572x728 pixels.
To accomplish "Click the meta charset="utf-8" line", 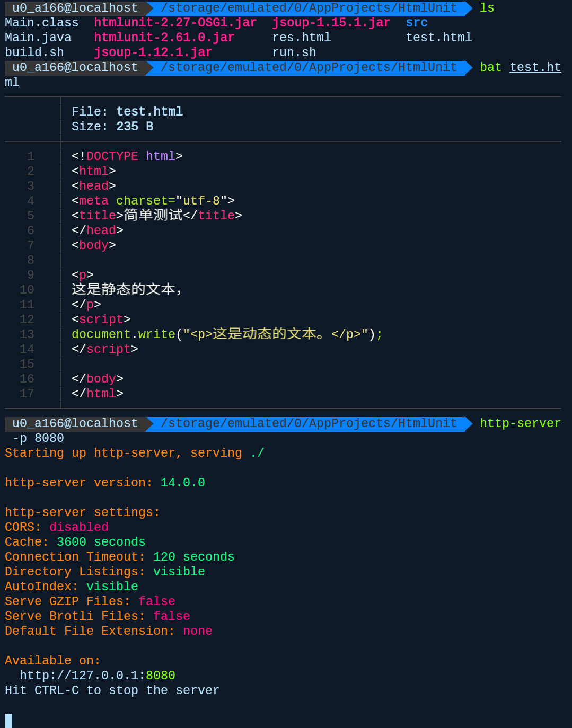I will tap(153, 201).
